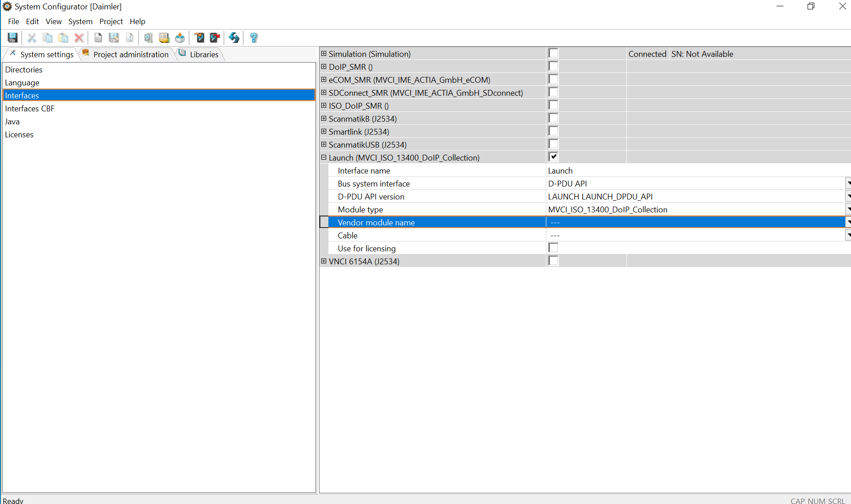Image resolution: width=851 pixels, height=504 pixels.
Task: Enable the ScanmatikB interface checkbox
Action: (553, 118)
